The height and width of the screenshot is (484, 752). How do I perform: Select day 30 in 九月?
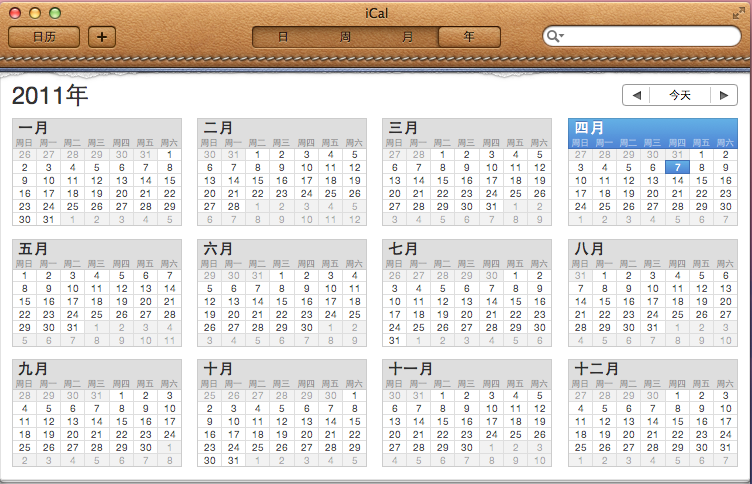pyautogui.click(x=145, y=447)
